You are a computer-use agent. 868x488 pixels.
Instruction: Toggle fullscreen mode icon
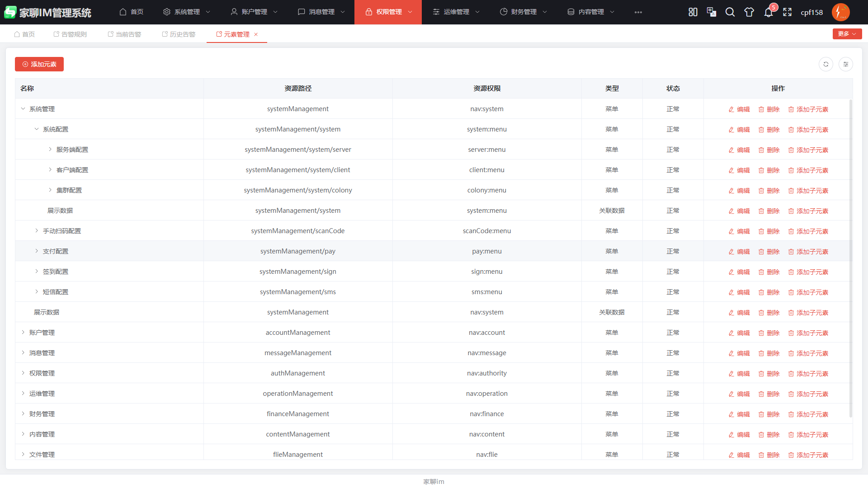point(787,12)
